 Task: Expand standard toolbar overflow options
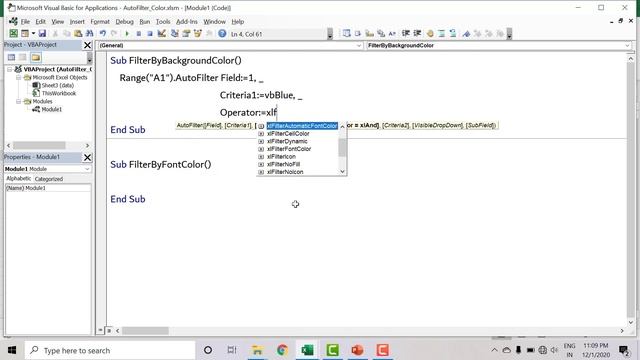click(330, 34)
